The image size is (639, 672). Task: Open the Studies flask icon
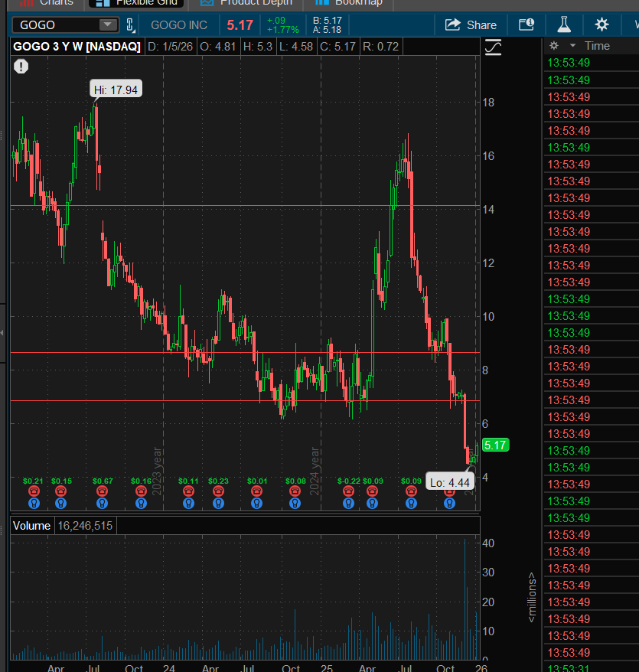pyautogui.click(x=564, y=24)
